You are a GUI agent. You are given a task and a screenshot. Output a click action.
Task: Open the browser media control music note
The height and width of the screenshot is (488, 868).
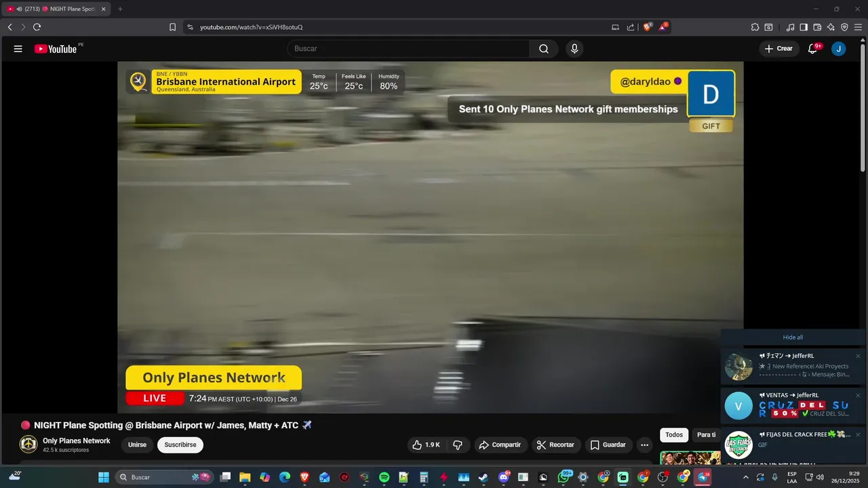[790, 27]
